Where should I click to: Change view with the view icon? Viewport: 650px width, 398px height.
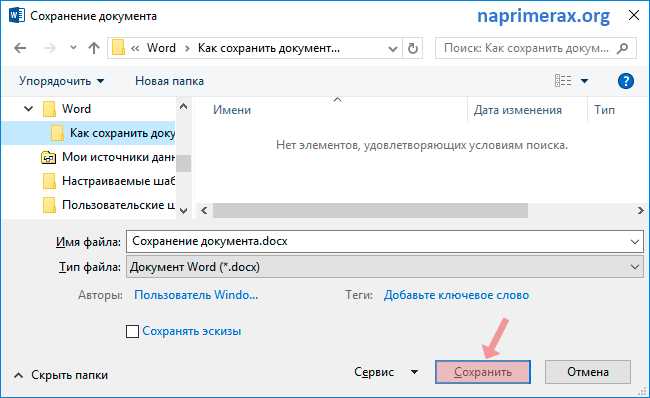pyautogui.click(x=563, y=80)
